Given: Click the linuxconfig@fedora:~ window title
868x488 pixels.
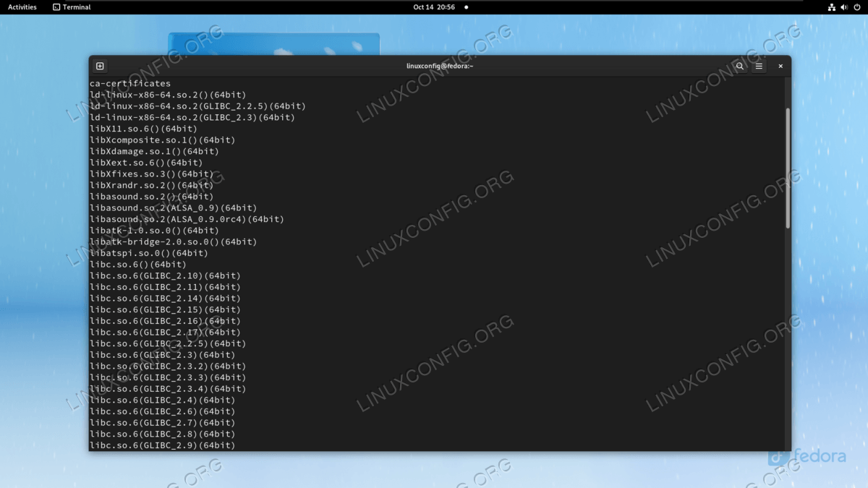Looking at the screenshot, I should click(x=440, y=66).
